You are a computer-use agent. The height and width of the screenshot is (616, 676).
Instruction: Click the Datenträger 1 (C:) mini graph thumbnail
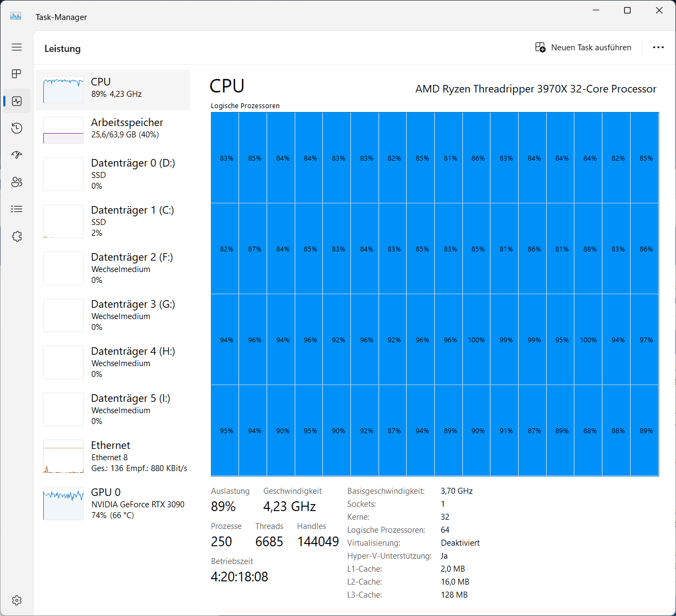point(63,221)
